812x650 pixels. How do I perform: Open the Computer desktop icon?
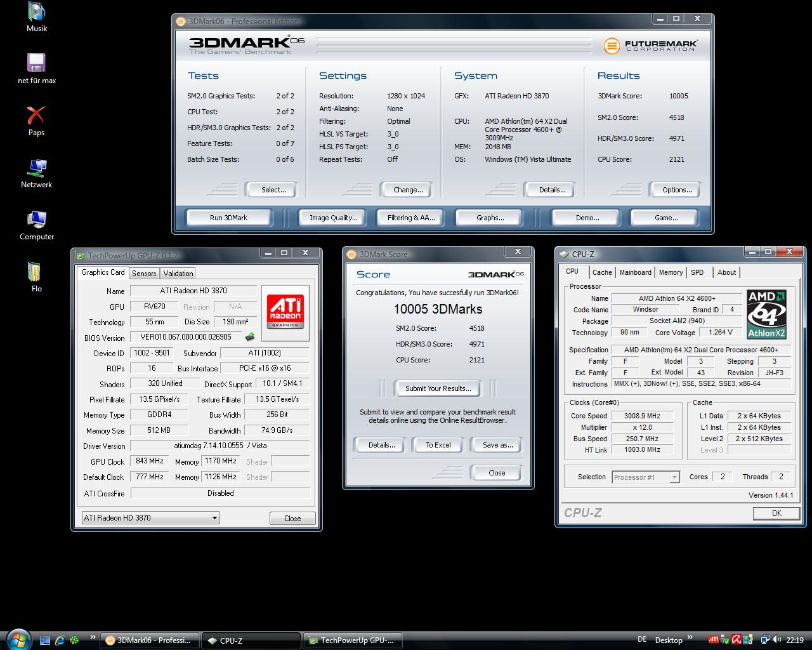click(37, 225)
